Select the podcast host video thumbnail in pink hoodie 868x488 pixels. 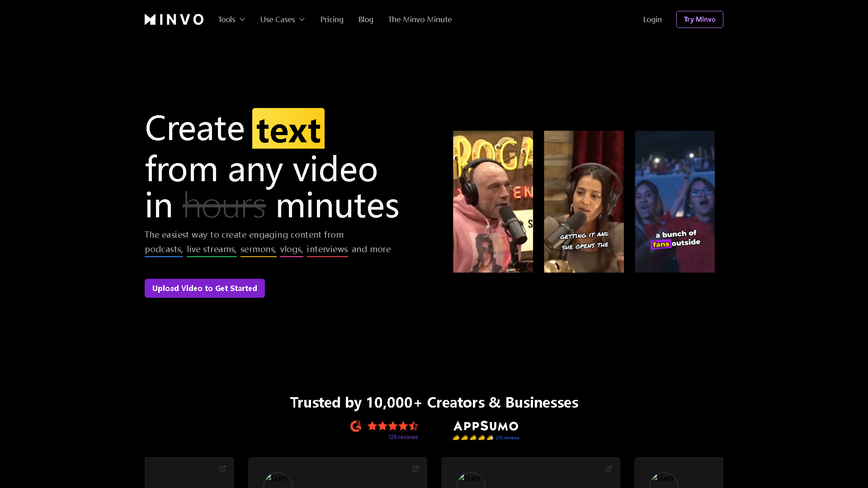(493, 202)
